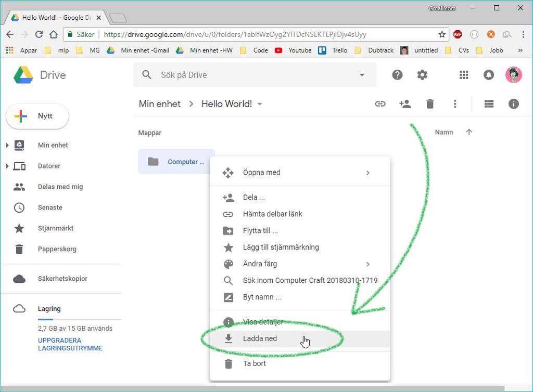533x392 pixels.
Task: Choose Visa detaljer menu entry
Action: tap(300, 322)
